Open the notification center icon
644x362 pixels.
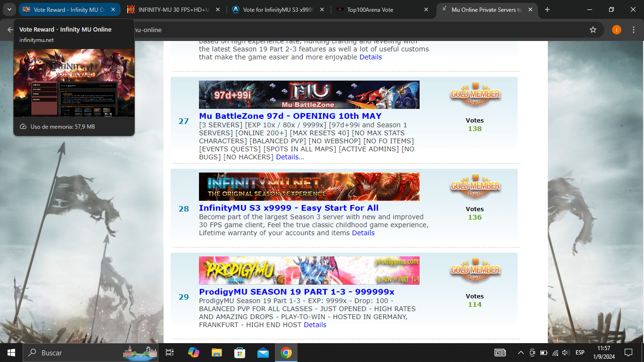click(628, 353)
